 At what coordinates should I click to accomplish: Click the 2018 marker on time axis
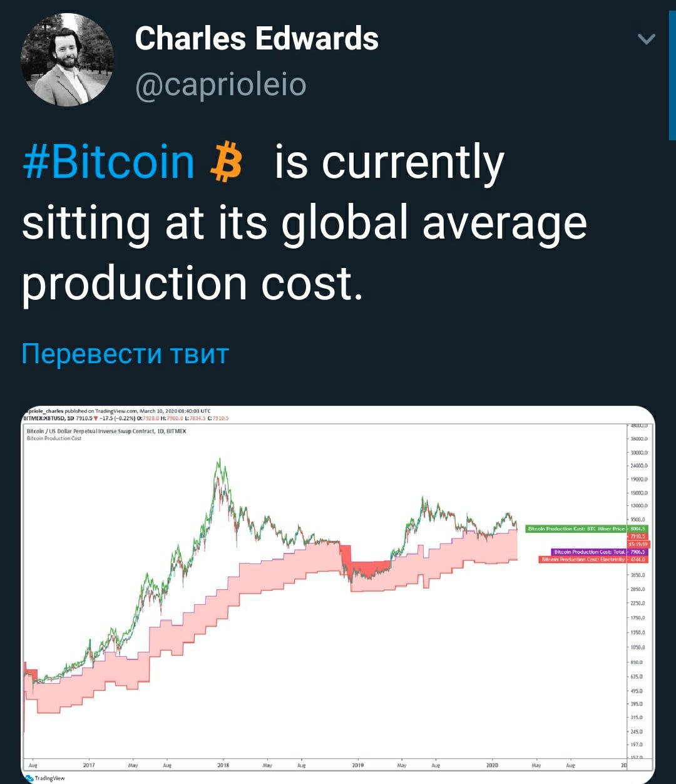(x=223, y=765)
